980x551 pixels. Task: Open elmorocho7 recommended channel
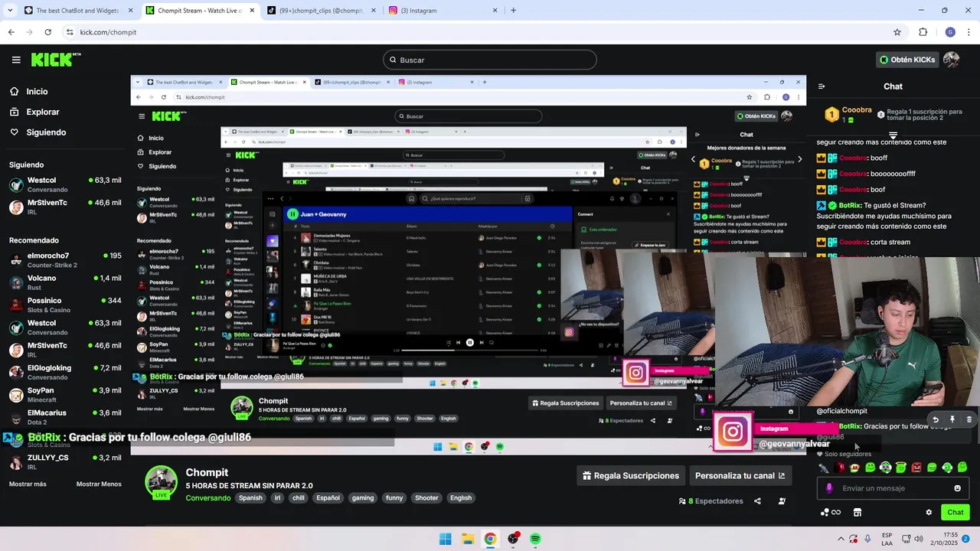pos(65,259)
